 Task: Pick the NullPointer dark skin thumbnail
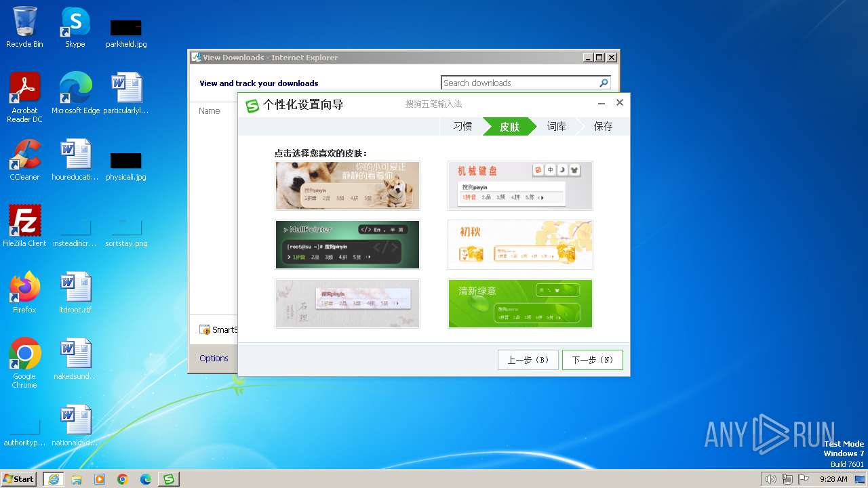[347, 245]
